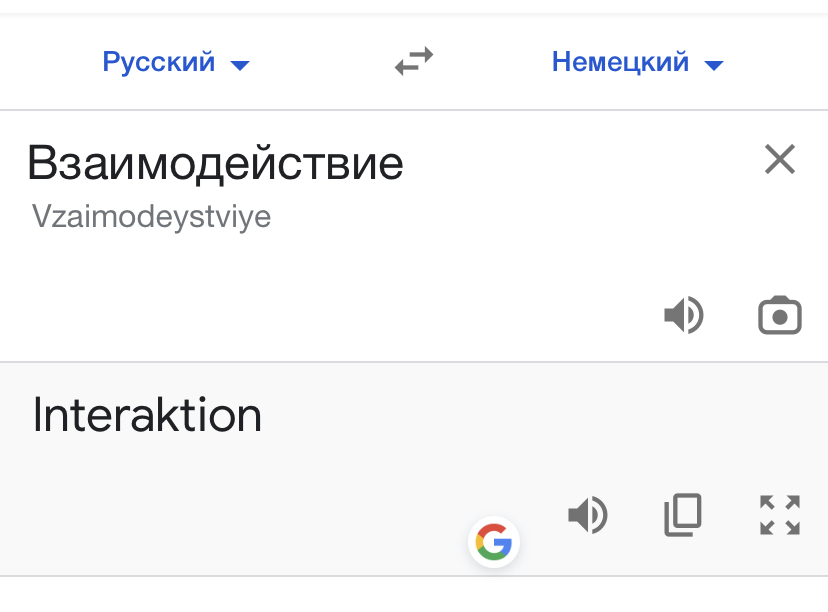828x612 pixels.
Task: Open camera translation
Action: [780, 316]
